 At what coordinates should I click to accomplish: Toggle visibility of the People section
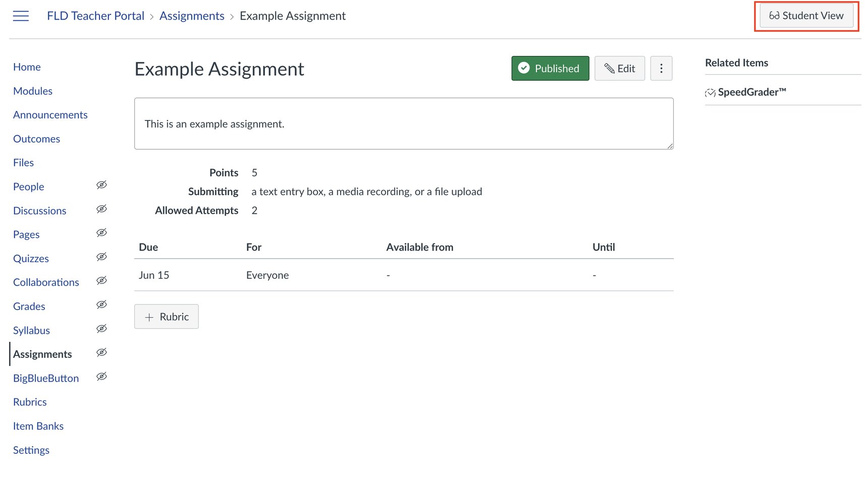click(x=101, y=185)
